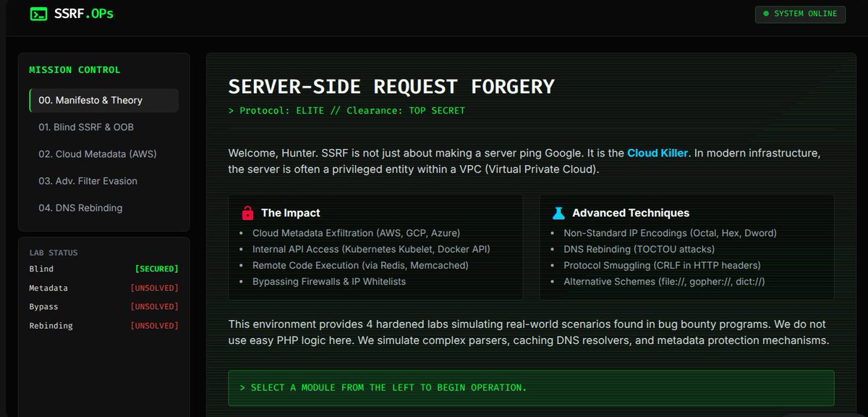The width and height of the screenshot is (868, 417).
Task: Click The Impact card heading
Action: (291, 213)
